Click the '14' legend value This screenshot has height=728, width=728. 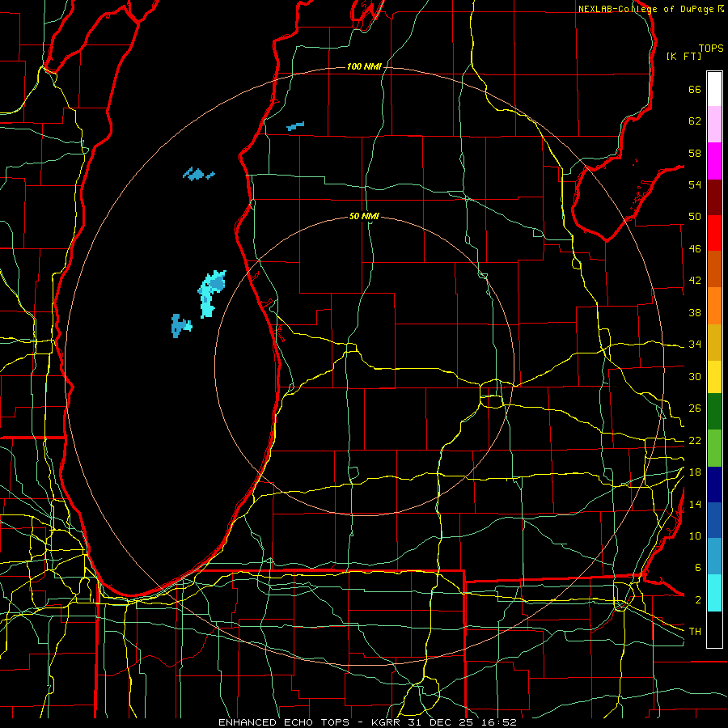pyautogui.click(x=695, y=504)
